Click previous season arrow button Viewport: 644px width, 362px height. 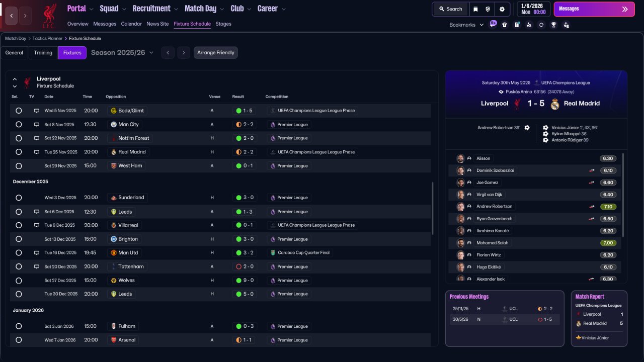pyautogui.click(x=168, y=53)
